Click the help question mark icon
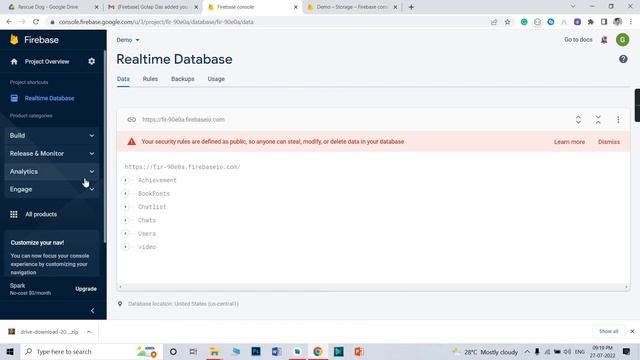640x360 pixels. pyautogui.click(x=623, y=59)
